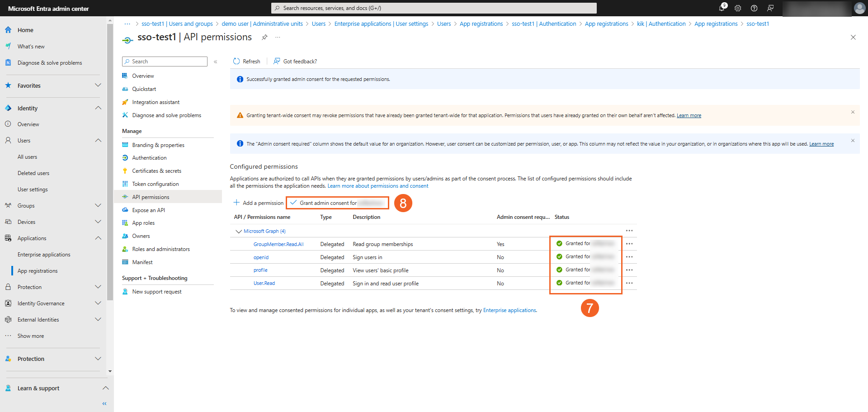Click the Refresh icon button
This screenshot has height=412, width=868.
click(236, 62)
